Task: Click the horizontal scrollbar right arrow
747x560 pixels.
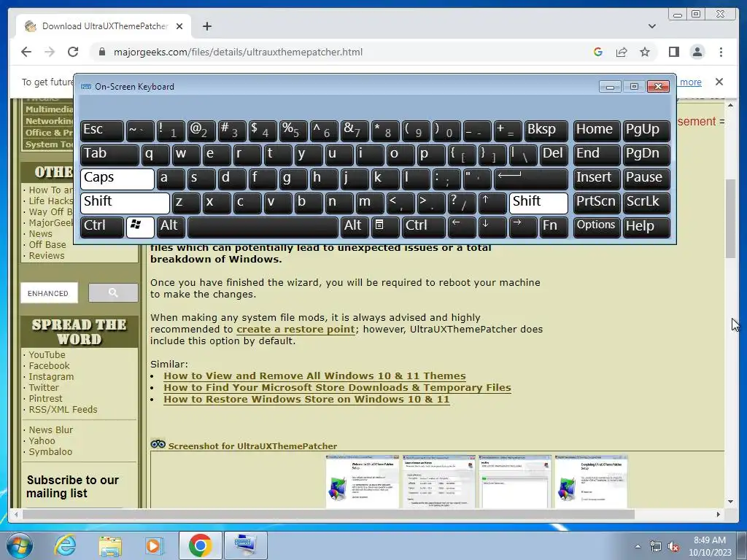Action: point(719,514)
